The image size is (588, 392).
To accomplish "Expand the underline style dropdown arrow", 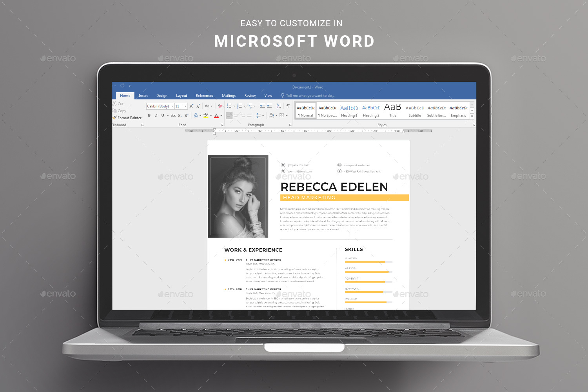I will 168,116.
